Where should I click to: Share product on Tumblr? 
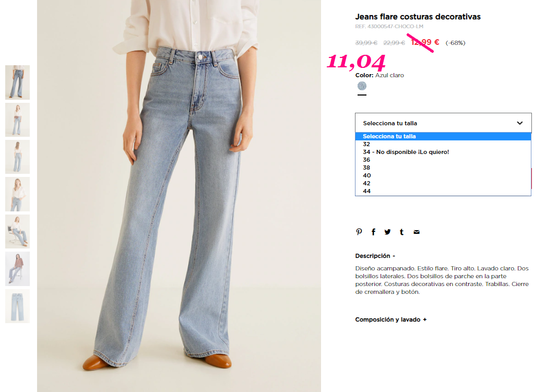click(x=402, y=232)
